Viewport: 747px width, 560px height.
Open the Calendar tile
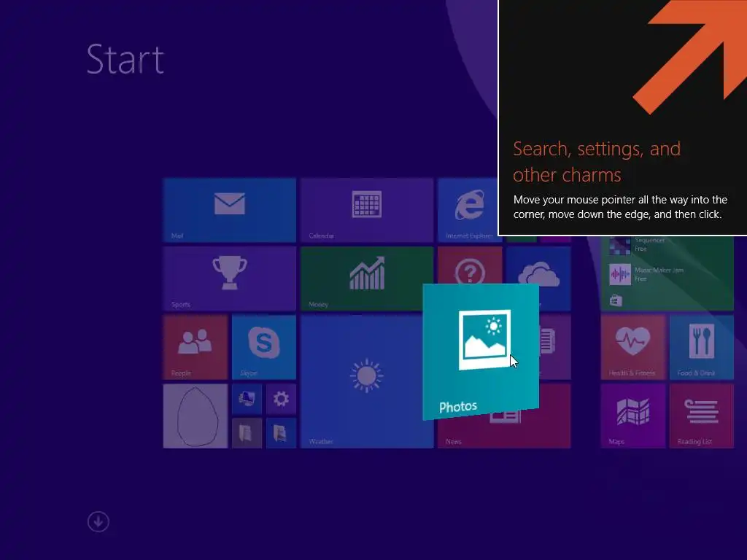(x=367, y=210)
